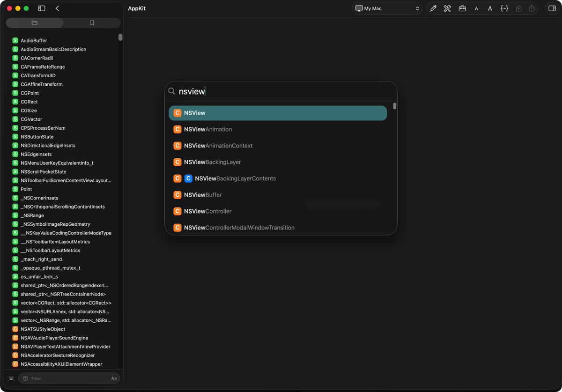The image size is (562, 392).
Task: Select the NSViewAnimation result
Action: pyautogui.click(x=278, y=129)
